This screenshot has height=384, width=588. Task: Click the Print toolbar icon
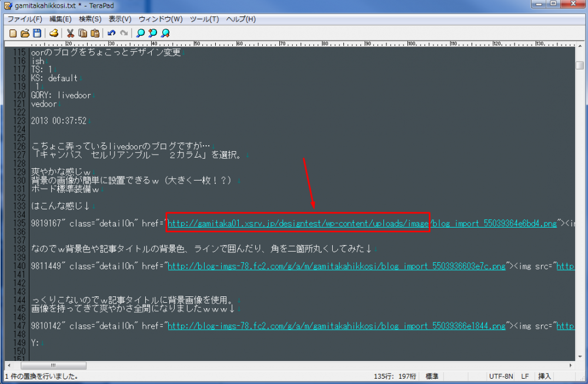[x=54, y=34]
